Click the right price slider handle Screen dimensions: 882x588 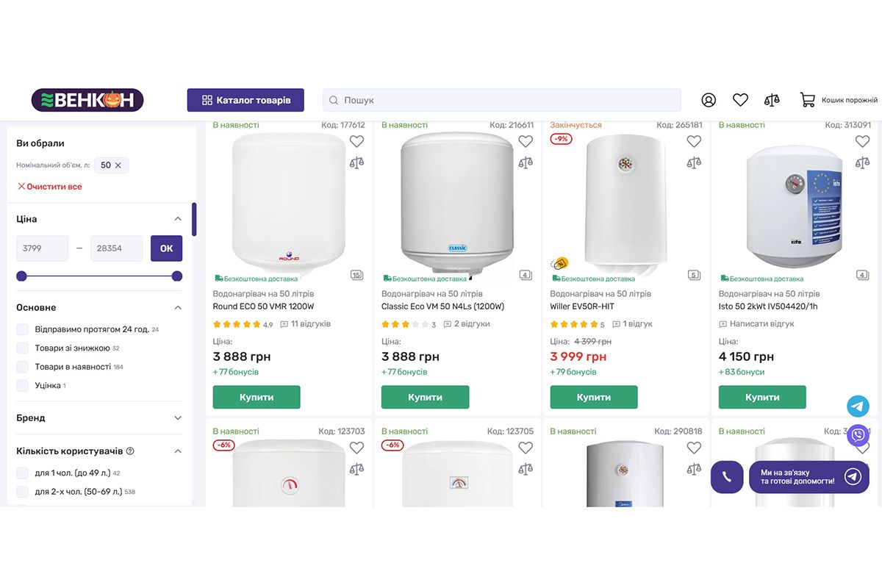tap(177, 276)
